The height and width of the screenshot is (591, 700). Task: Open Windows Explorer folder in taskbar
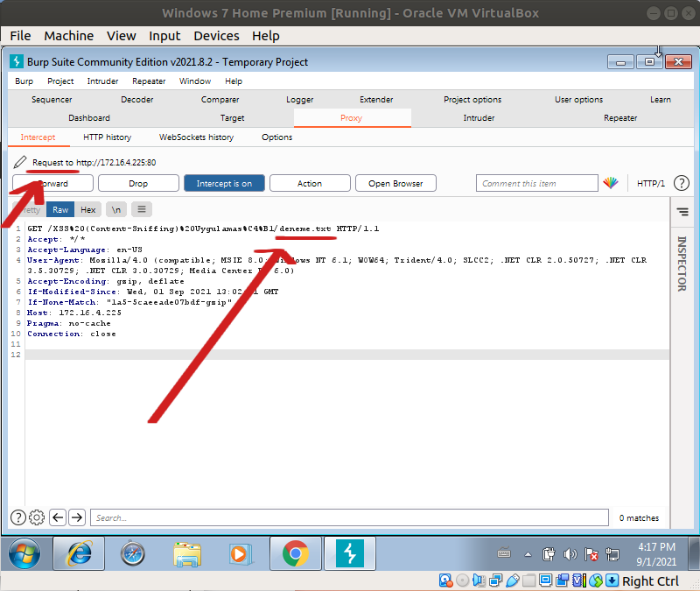pyautogui.click(x=187, y=554)
